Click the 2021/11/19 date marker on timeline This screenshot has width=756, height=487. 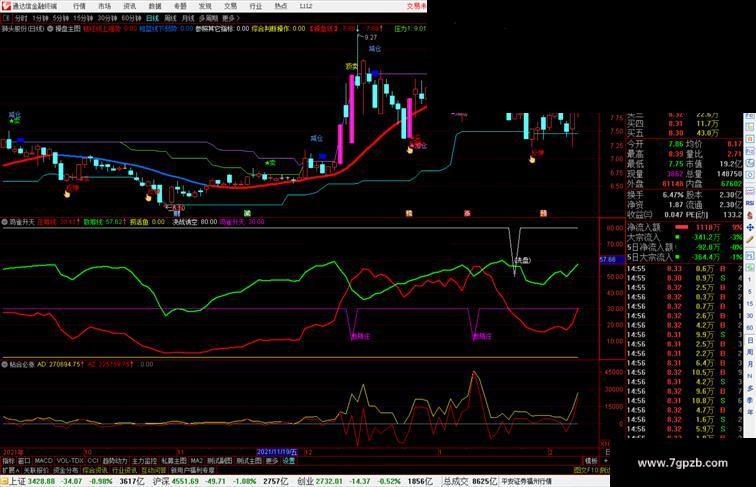277,452
